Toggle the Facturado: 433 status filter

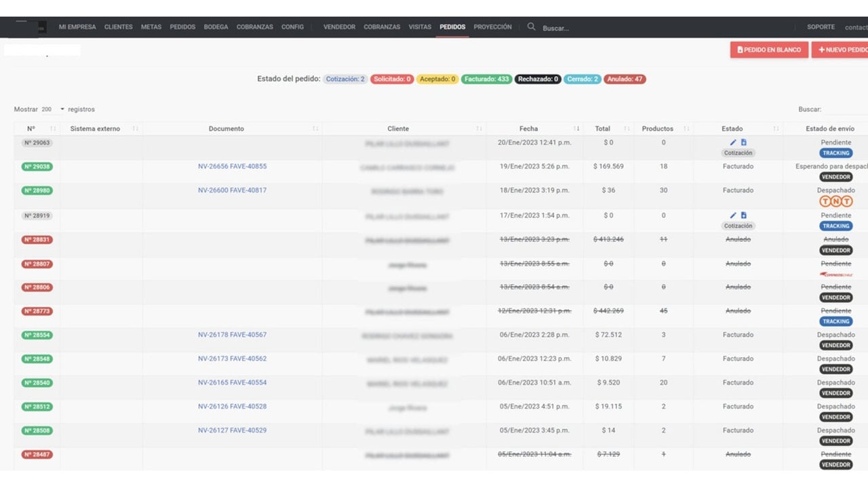coord(486,79)
